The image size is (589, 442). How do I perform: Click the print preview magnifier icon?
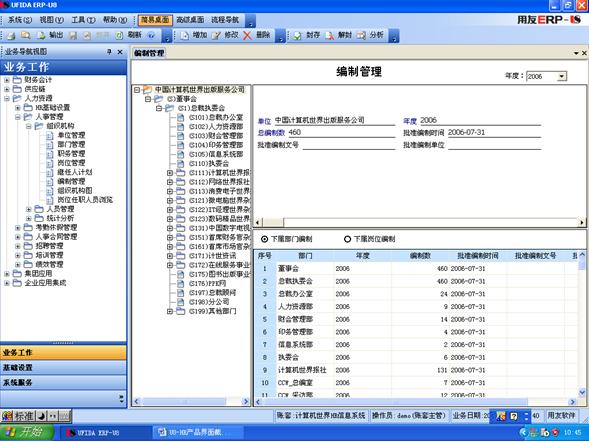[x=25, y=35]
